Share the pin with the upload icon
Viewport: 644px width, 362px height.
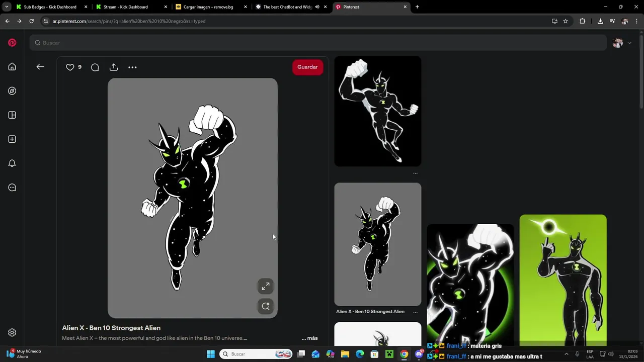(x=114, y=67)
